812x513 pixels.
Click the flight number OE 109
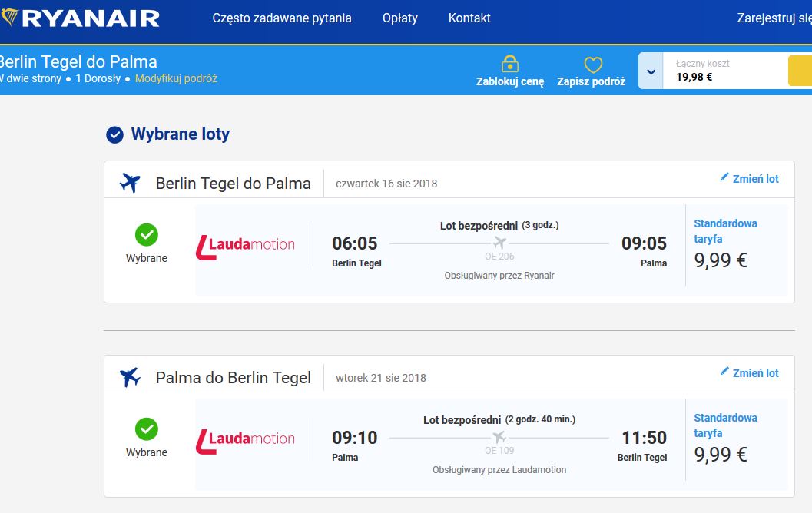pos(499,450)
